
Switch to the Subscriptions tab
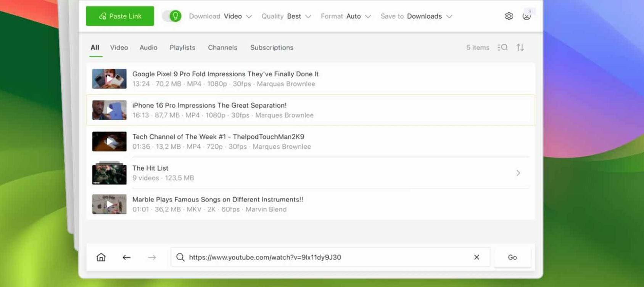coord(272,48)
